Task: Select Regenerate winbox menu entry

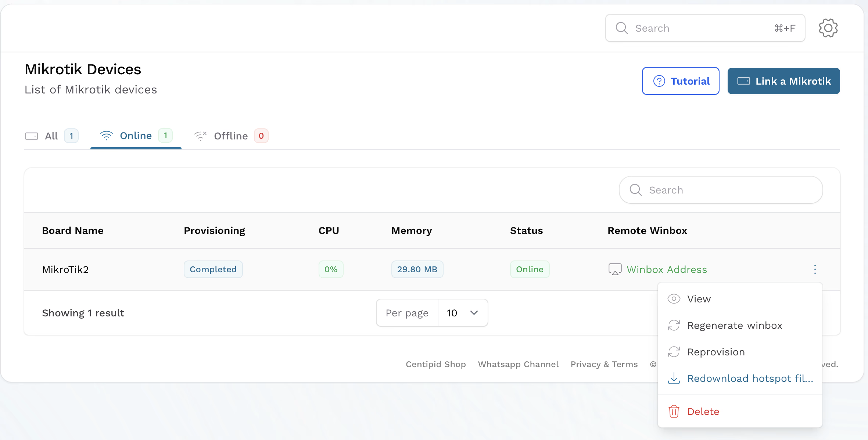Action: coord(735,326)
